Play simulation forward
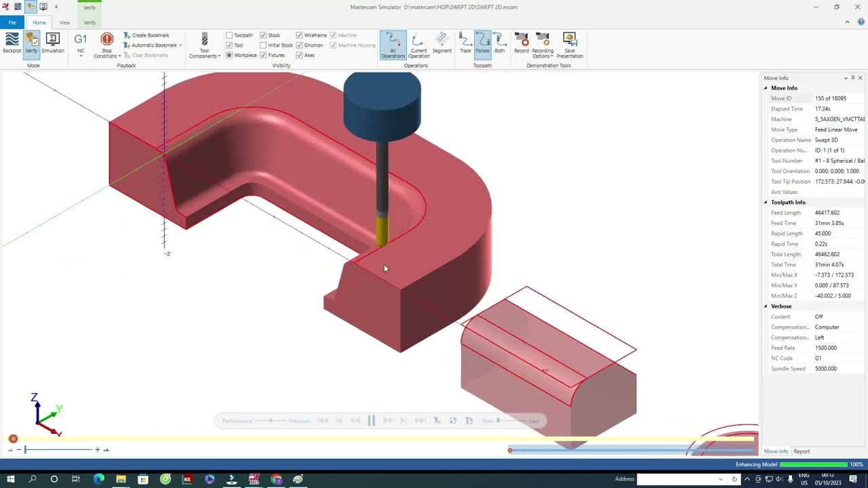The width and height of the screenshot is (868, 488). [x=388, y=421]
